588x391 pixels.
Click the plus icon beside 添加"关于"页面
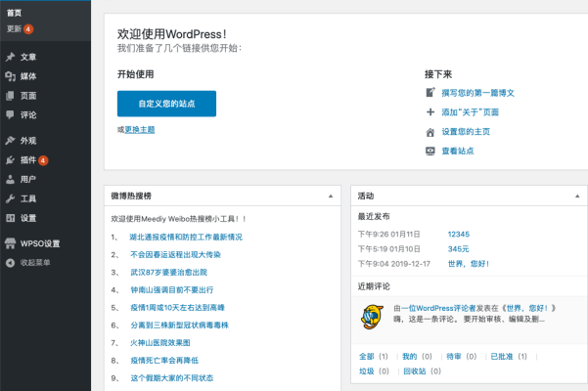click(430, 112)
